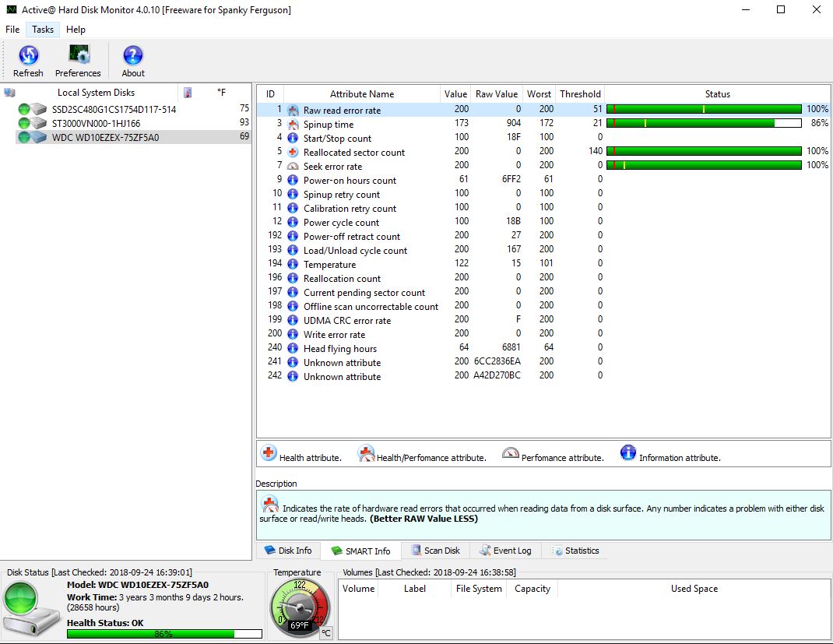Click the Health attribute legend icon

tap(269, 455)
